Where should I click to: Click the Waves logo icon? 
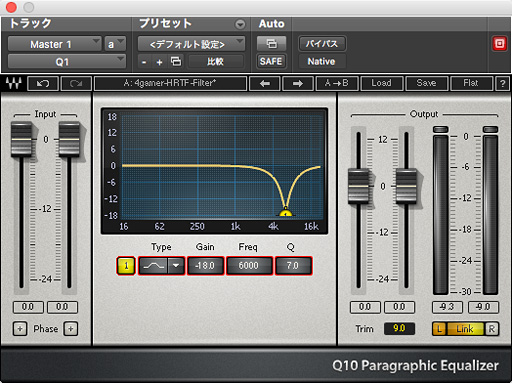(x=14, y=83)
